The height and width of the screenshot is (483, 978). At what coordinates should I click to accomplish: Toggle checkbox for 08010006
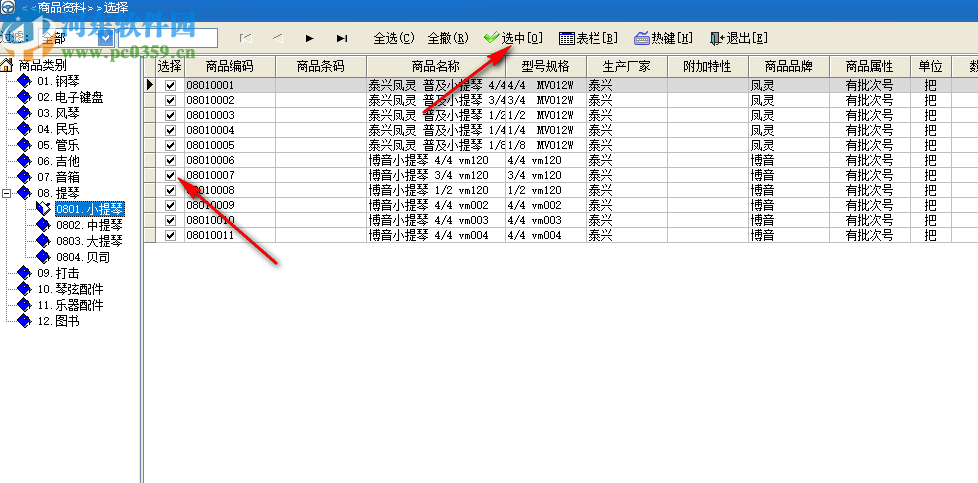[170, 160]
